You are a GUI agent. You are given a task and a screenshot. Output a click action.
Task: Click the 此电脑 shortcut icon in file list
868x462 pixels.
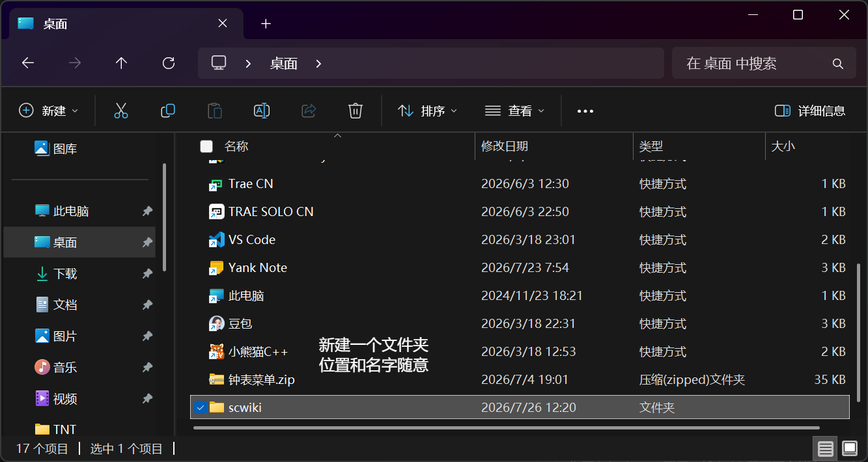[216, 296]
